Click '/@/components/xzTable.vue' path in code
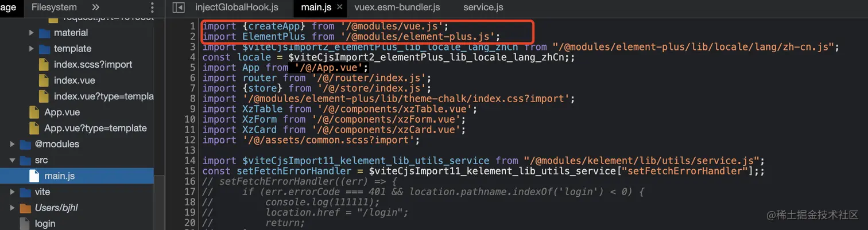 pos(392,109)
